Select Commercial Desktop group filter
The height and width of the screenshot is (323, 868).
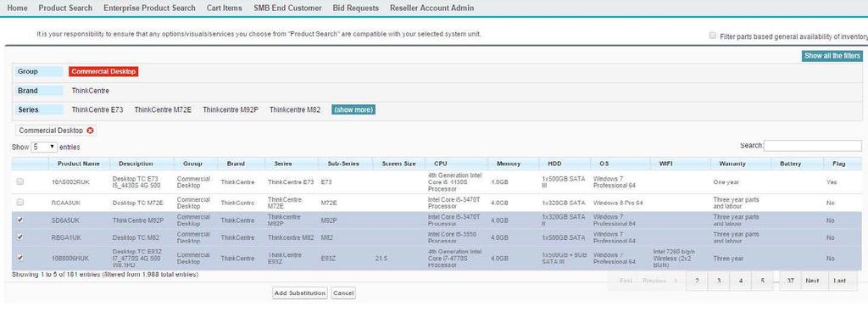click(103, 71)
